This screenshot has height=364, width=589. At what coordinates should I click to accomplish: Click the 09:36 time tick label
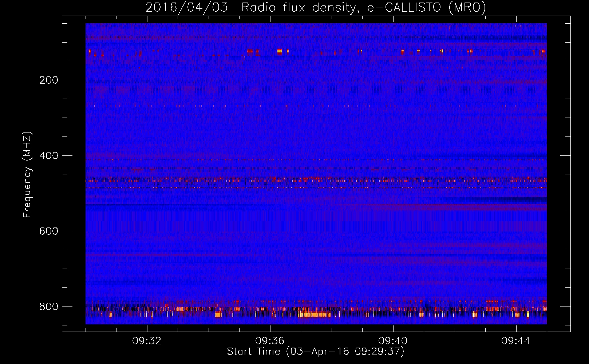pos(270,341)
